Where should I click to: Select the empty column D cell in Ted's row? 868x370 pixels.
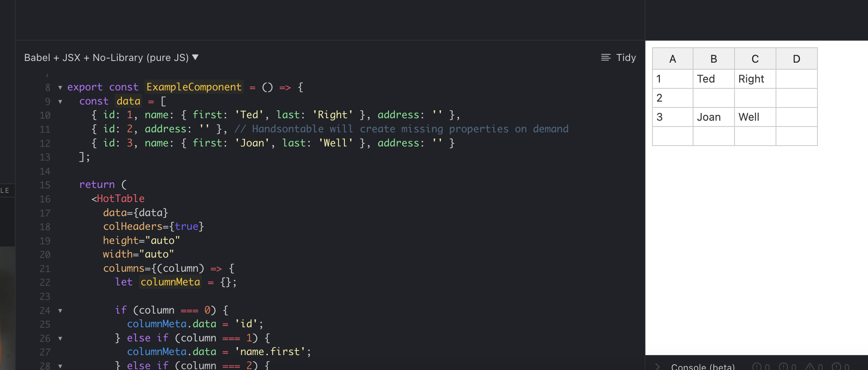(x=797, y=79)
